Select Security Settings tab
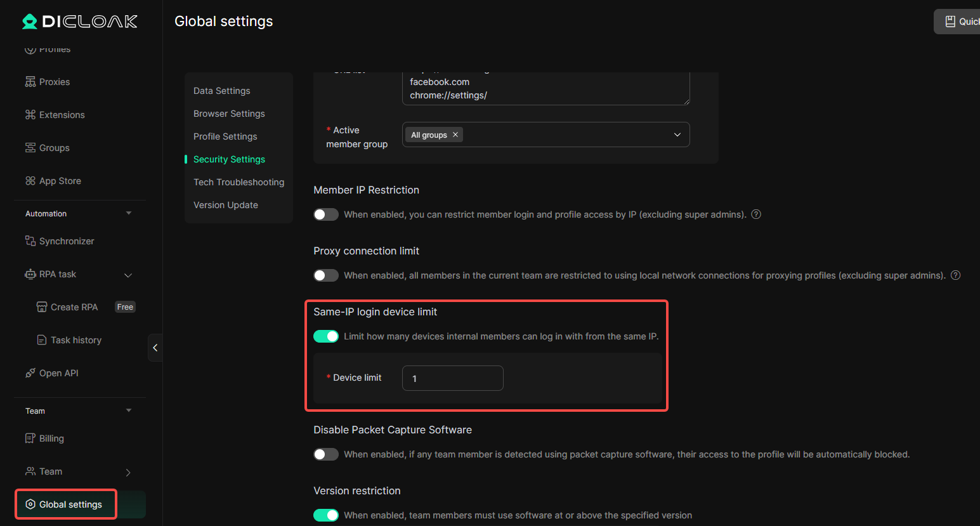 point(229,159)
